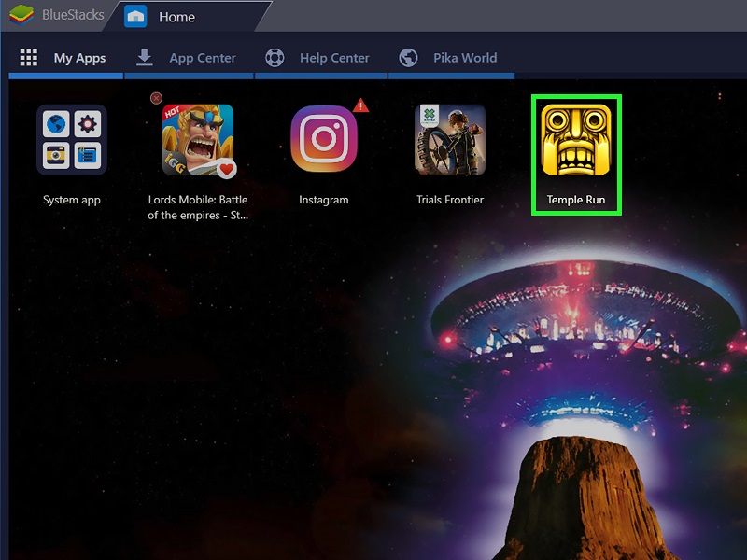Click the Temple Run app label
Screen dimensions: 747x560
point(576,199)
